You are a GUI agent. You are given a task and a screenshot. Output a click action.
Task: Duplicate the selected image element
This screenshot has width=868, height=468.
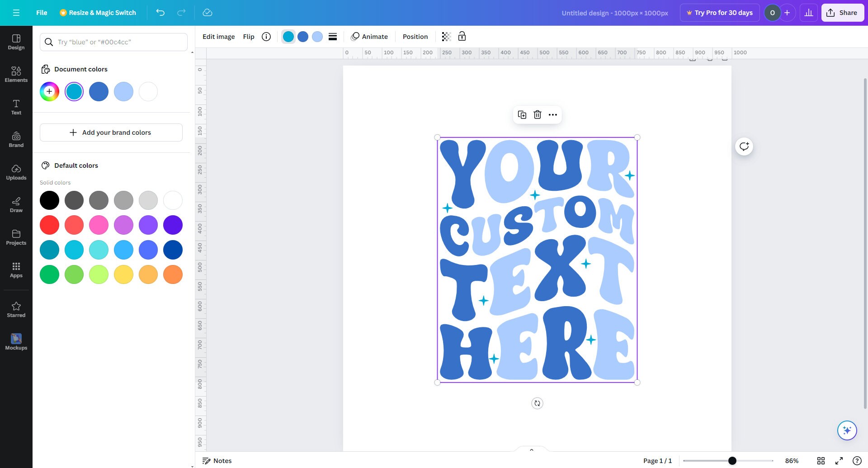pyautogui.click(x=522, y=114)
